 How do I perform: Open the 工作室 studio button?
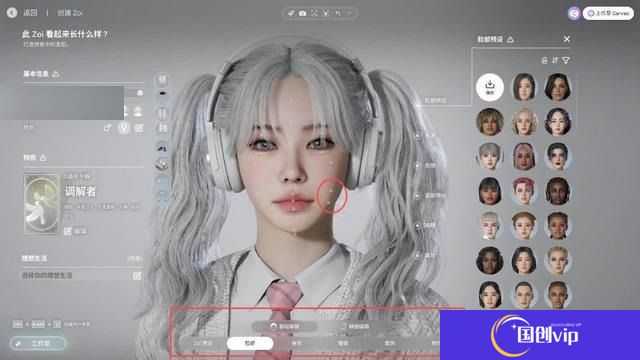coord(38,343)
